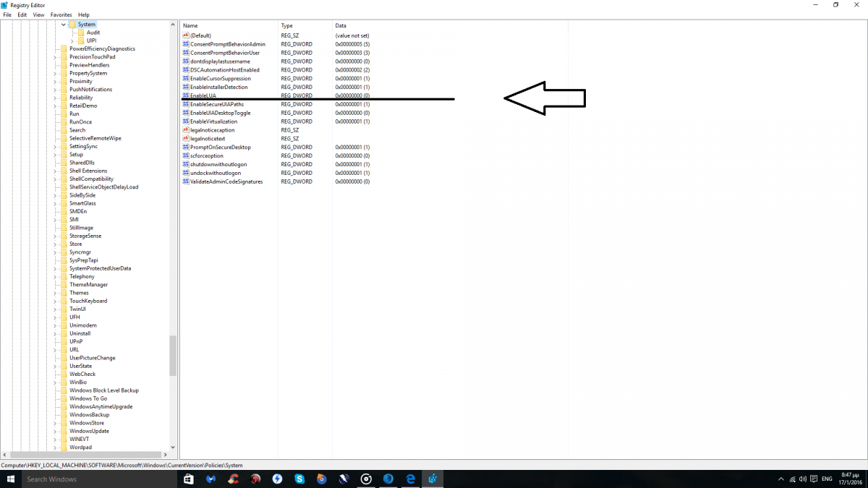
Task: Select the shutdownwithoutlogon value name
Action: [x=218, y=165]
